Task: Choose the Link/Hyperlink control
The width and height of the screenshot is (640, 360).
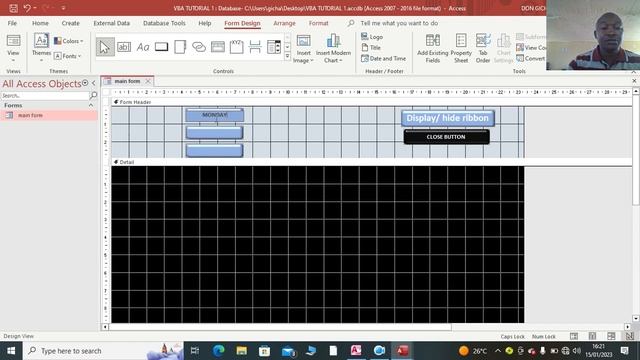Action: coord(199,47)
